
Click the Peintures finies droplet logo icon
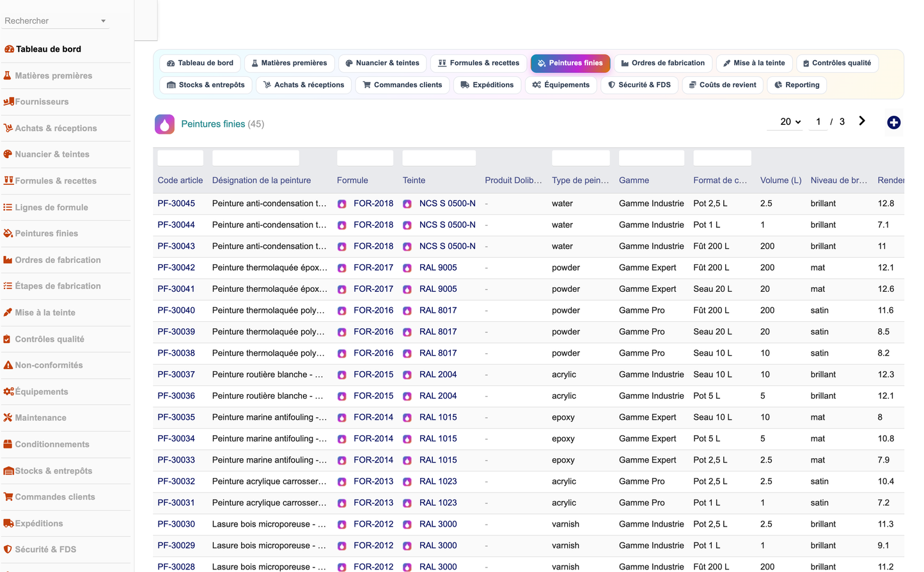click(x=164, y=124)
